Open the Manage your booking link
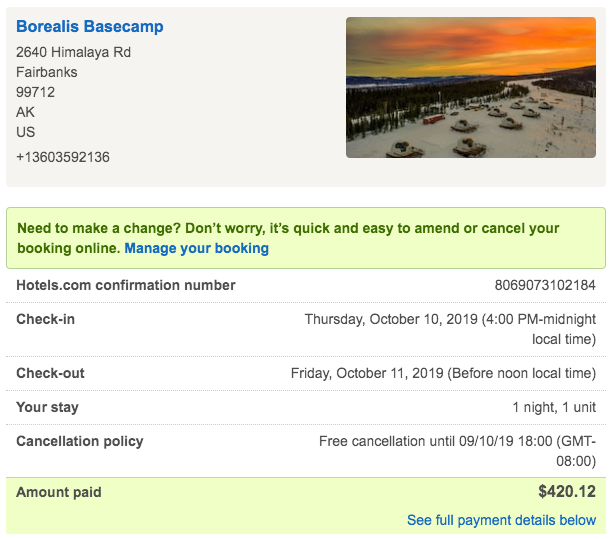Viewport: 613px width, 539px height. pos(196,248)
